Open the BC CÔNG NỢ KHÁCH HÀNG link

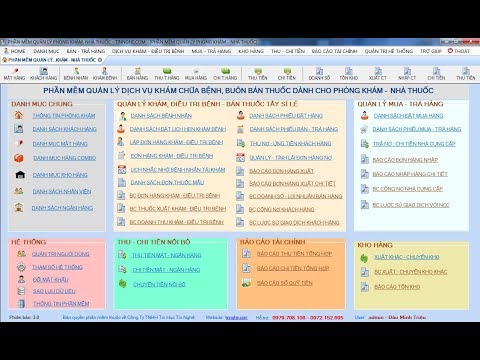[281, 209]
